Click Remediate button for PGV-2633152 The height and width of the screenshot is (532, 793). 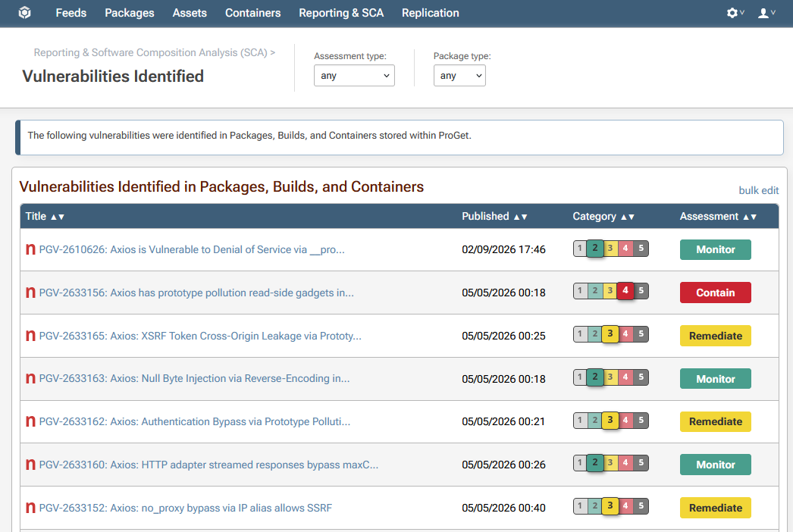pyautogui.click(x=715, y=508)
